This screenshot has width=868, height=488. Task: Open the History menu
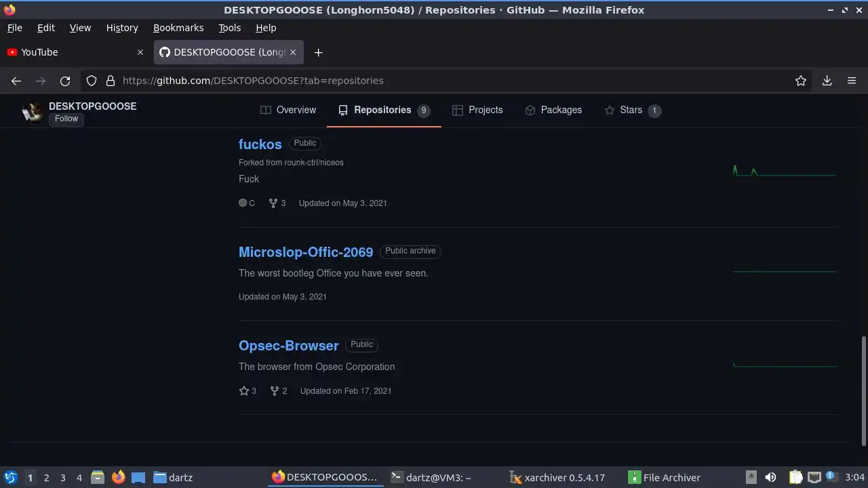click(122, 28)
